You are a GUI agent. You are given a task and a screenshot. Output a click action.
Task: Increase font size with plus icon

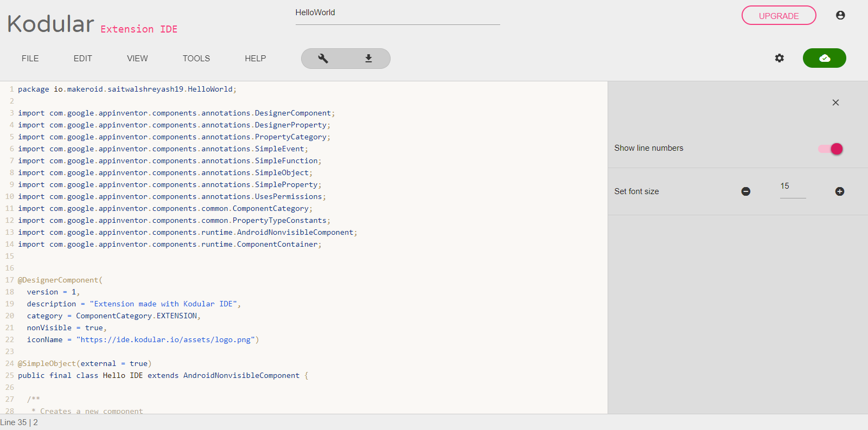[840, 191]
